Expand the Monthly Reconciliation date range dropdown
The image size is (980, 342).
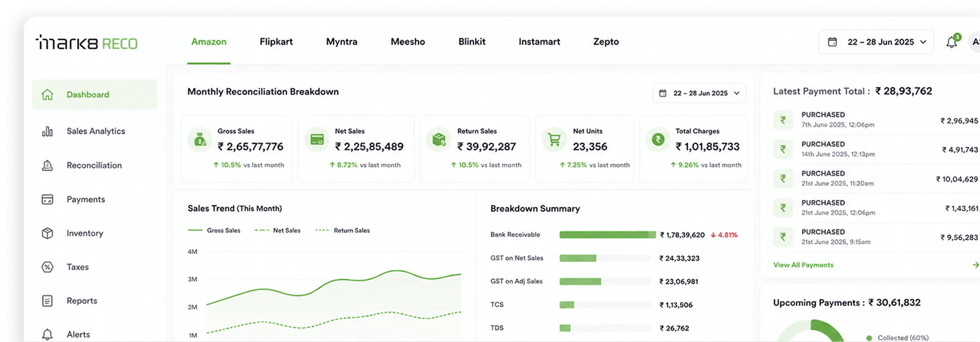[699, 93]
